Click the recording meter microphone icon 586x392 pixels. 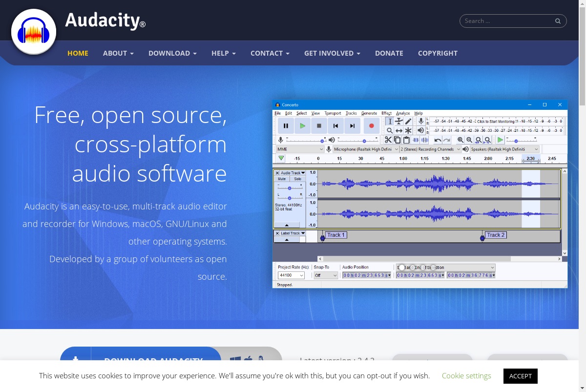coord(421,121)
